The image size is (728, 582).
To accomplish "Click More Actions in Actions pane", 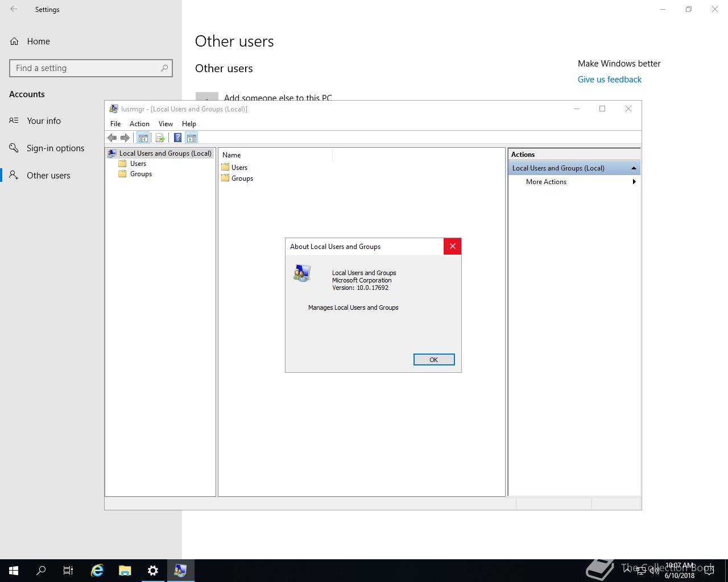I will [546, 182].
